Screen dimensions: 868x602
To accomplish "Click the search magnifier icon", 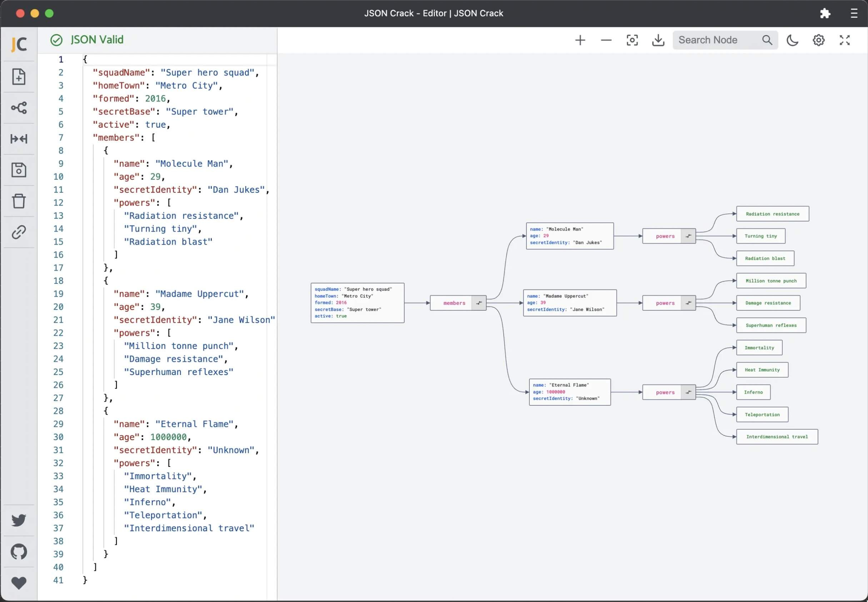I will [x=767, y=40].
